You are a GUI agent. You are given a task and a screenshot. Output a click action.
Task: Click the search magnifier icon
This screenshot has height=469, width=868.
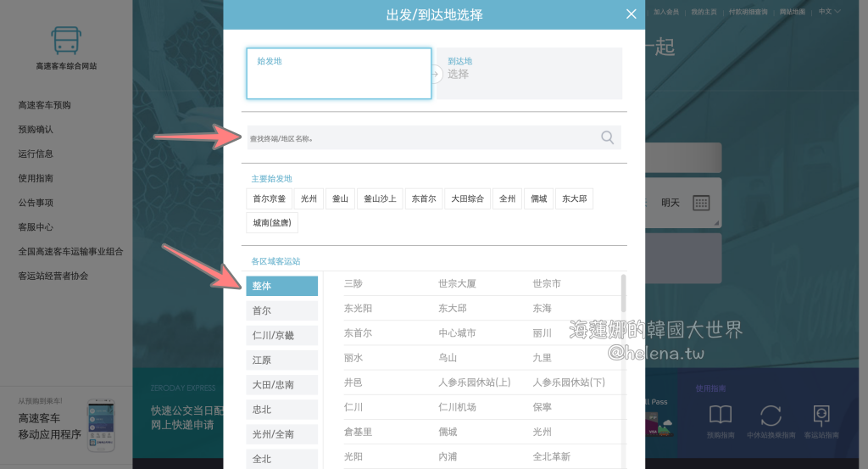pyautogui.click(x=607, y=137)
